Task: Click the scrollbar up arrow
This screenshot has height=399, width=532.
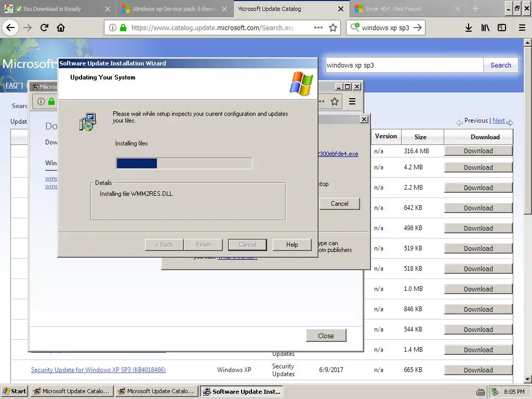Action: 528,43
